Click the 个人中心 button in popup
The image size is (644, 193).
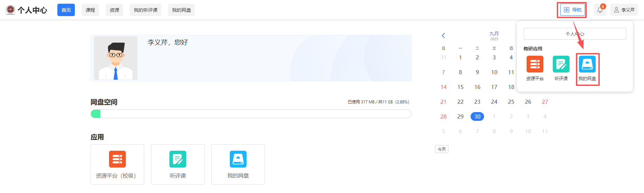pos(575,34)
